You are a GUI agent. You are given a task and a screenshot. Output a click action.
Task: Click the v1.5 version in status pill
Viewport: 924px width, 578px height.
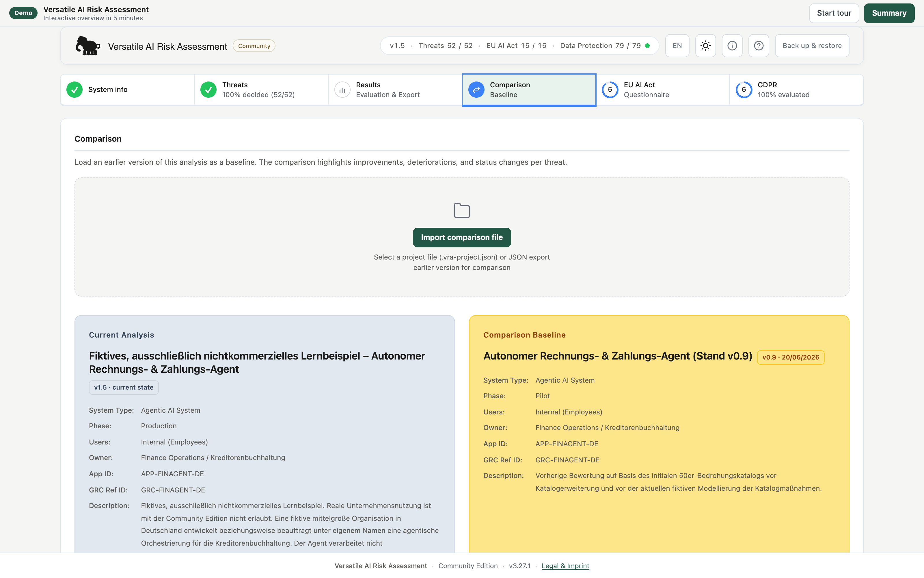point(397,46)
